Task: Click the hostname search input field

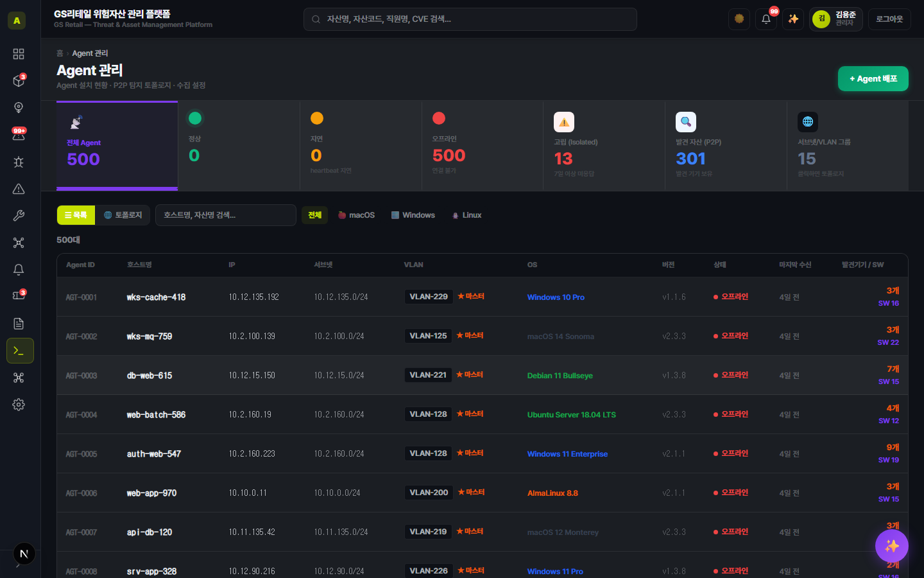Action: (x=226, y=215)
